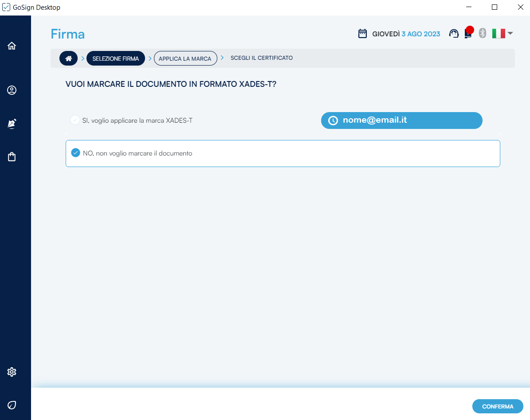Open settings gear in sidebar
530x420 pixels.
click(12, 372)
